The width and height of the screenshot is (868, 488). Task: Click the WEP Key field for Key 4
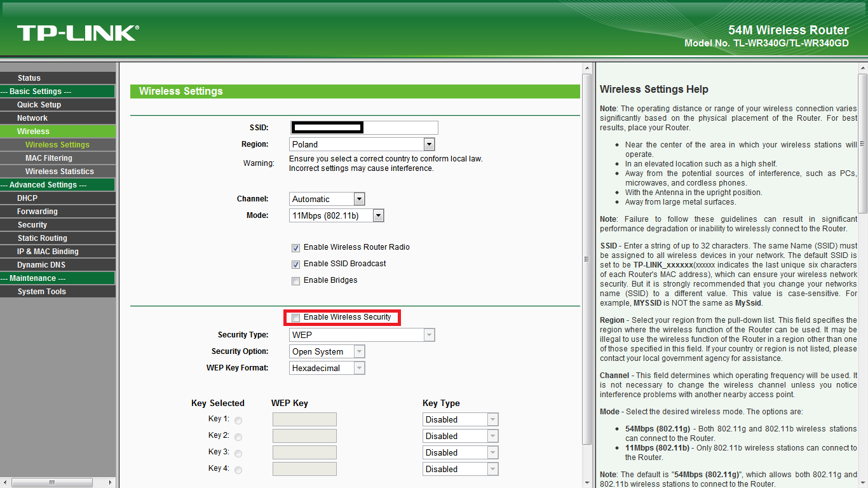pos(304,469)
